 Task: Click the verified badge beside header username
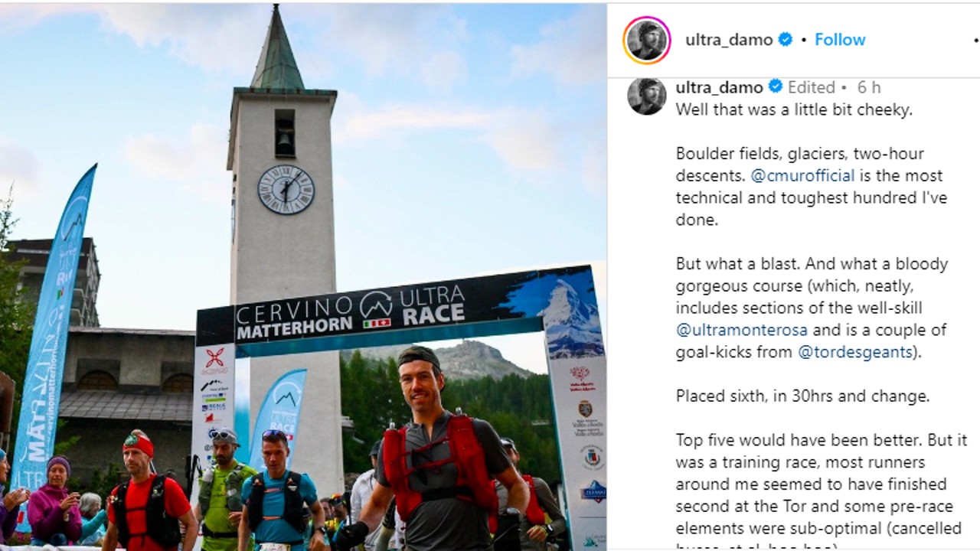(786, 40)
